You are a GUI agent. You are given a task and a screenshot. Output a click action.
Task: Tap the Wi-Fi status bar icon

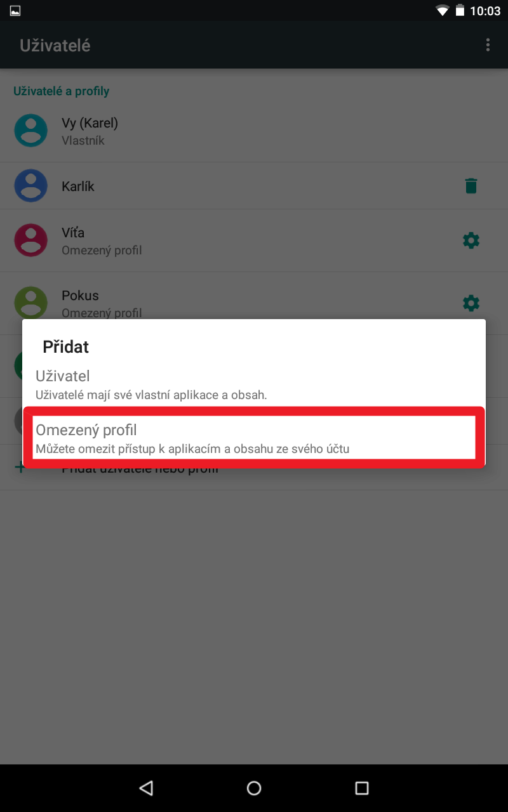tap(442, 11)
